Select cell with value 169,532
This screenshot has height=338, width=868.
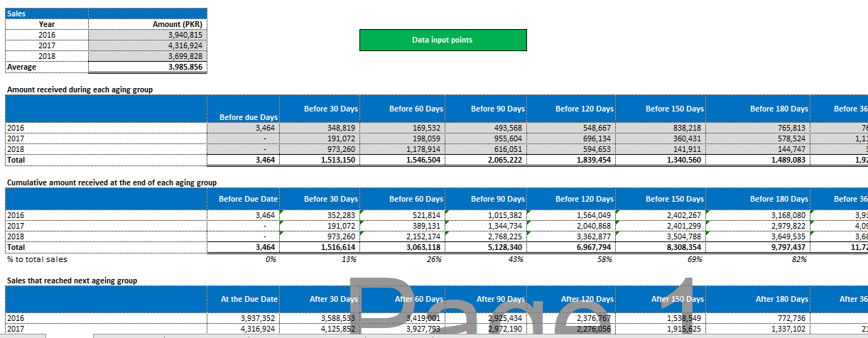coord(403,128)
